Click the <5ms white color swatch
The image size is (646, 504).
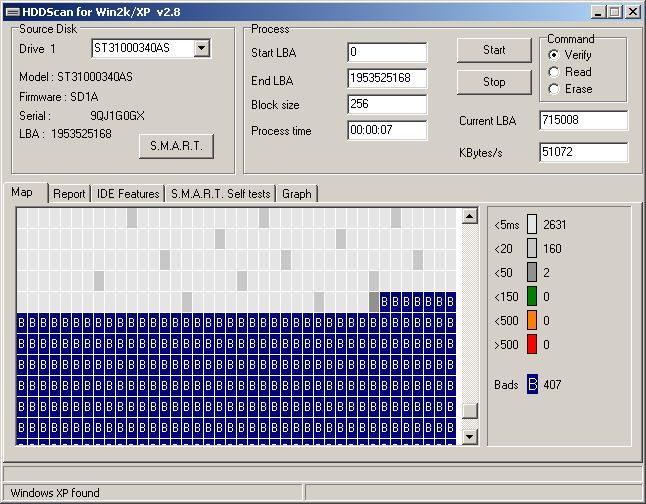pos(532,224)
